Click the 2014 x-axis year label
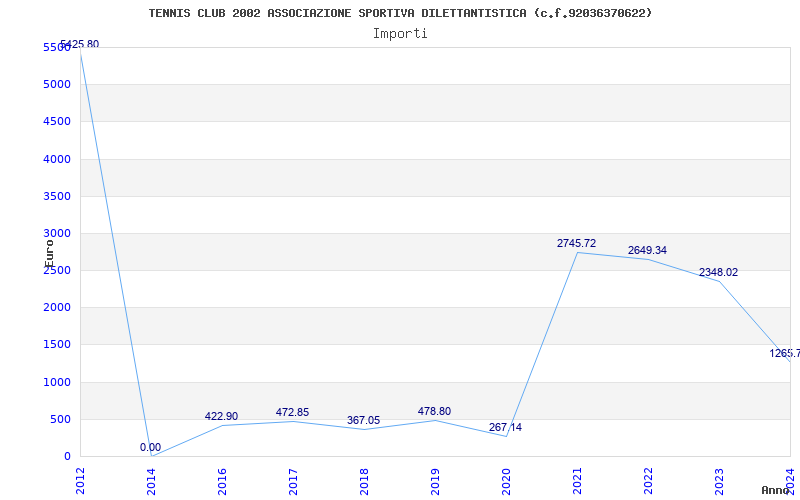 tap(151, 481)
